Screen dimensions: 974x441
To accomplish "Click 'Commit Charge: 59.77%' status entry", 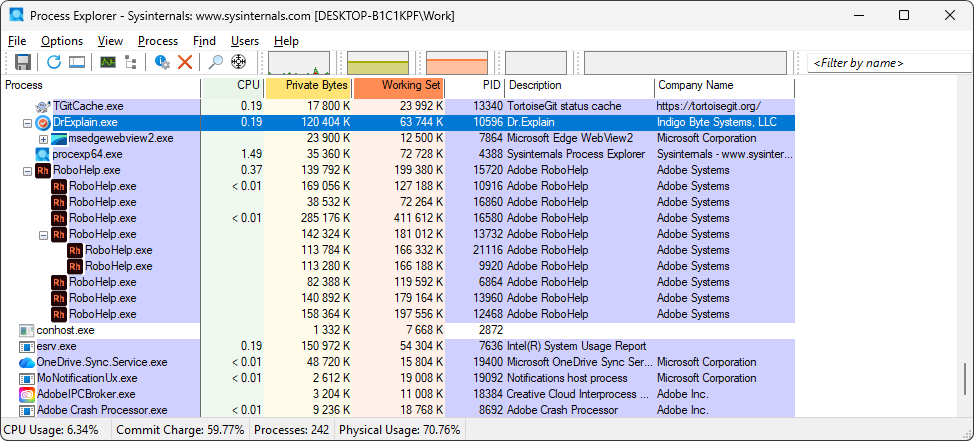I will [180, 430].
